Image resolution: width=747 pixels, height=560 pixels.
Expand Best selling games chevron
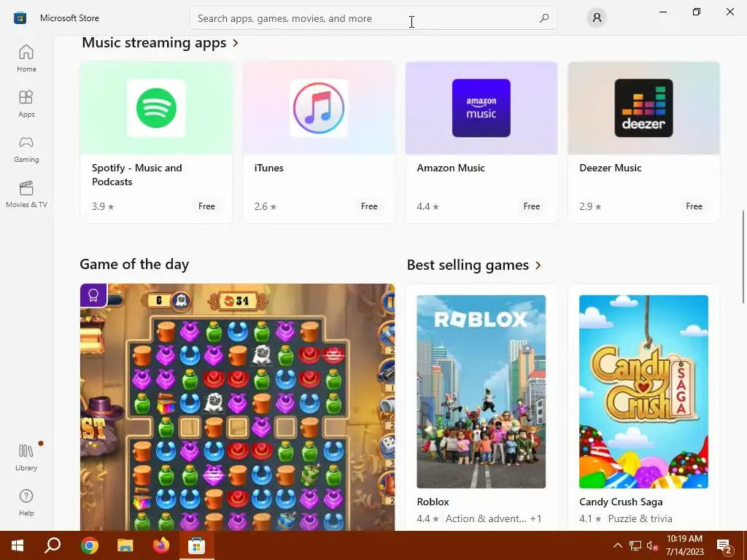click(538, 265)
